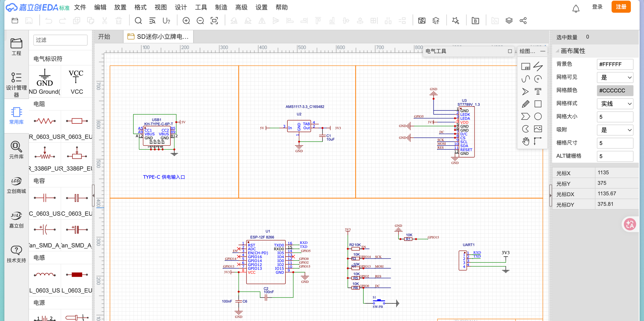The image size is (644, 321).
Task: Select the text T drawing tool
Action: (x=538, y=92)
